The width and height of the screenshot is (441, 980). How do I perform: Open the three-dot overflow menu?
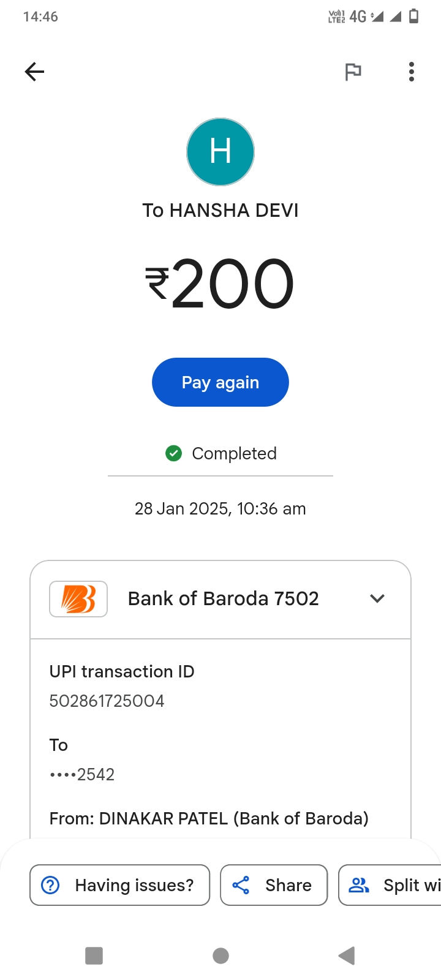coord(412,72)
